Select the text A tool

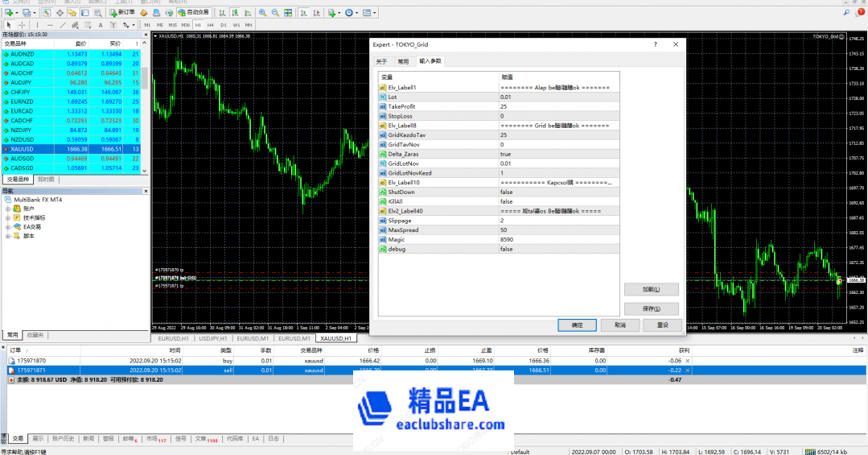[x=101, y=25]
